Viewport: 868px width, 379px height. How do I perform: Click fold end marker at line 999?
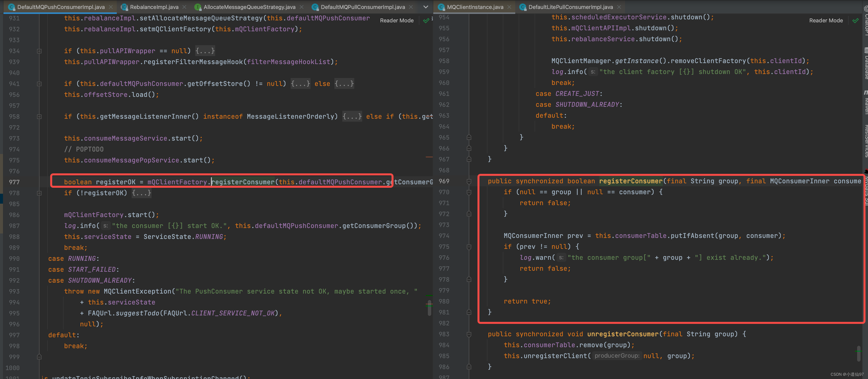(x=39, y=357)
